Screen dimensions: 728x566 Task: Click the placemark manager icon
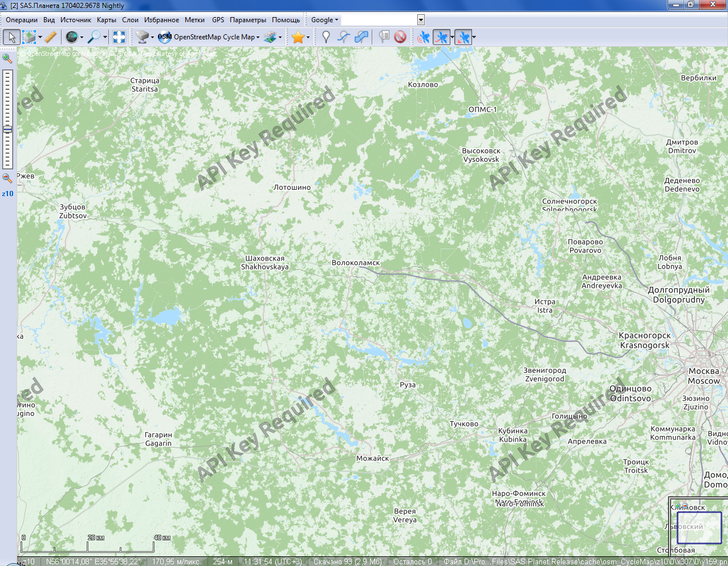(384, 37)
